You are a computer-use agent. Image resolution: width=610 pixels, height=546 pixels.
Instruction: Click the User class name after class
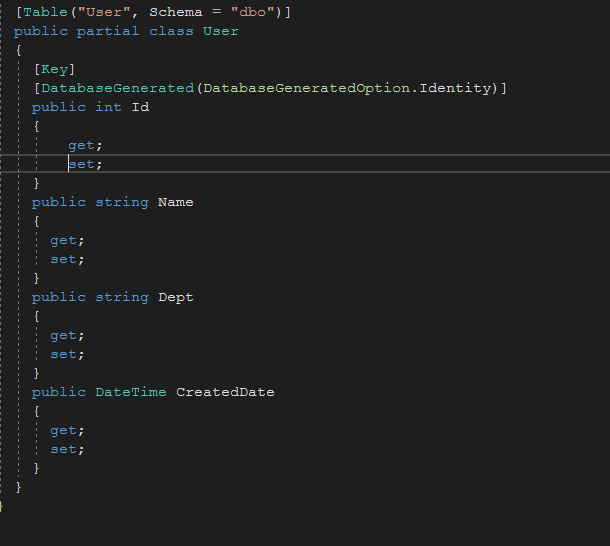[x=221, y=31]
